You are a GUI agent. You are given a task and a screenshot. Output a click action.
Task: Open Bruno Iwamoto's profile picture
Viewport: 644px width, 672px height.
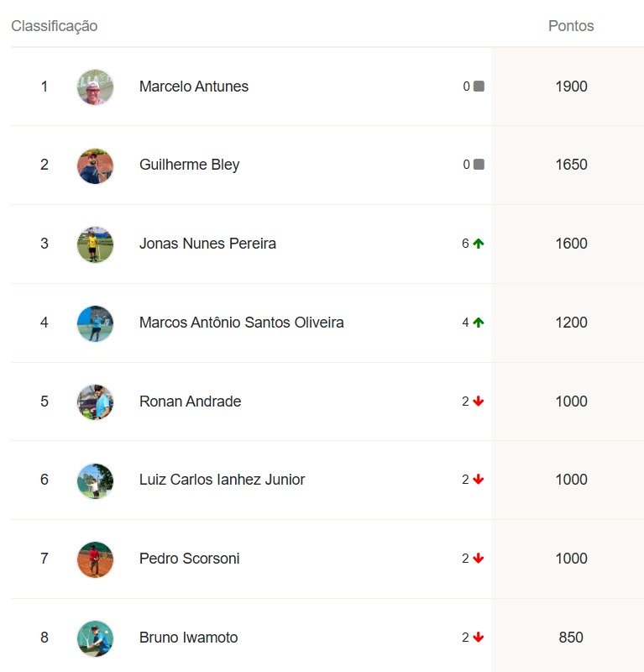[x=95, y=638]
